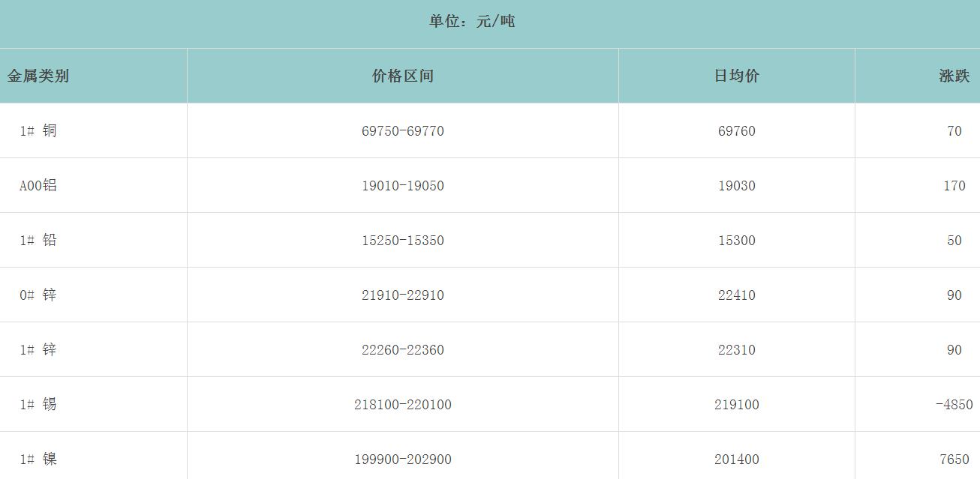Select the 涨跌 column header

[x=954, y=76]
